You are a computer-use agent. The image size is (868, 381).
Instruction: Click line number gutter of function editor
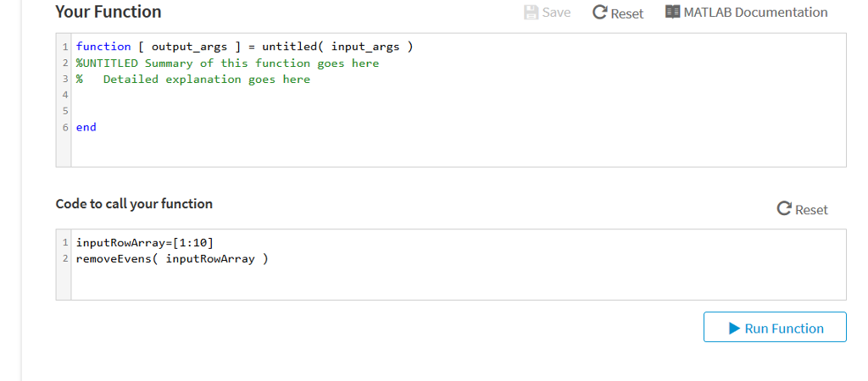(64, 100)
